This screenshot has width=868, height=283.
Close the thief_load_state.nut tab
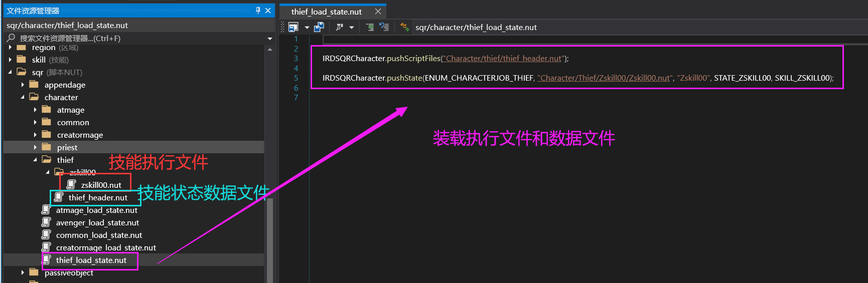coord(378,12)
